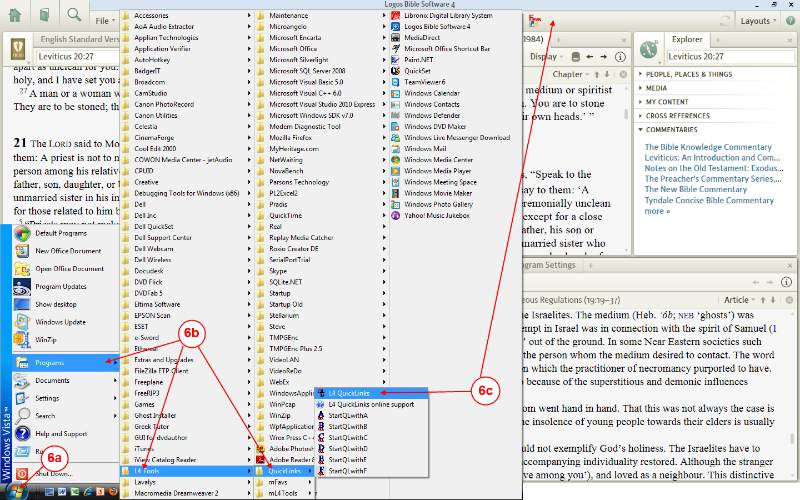Switch to the Explorer tab
This screenshot has height=500, width=800.
click(687, 39)
